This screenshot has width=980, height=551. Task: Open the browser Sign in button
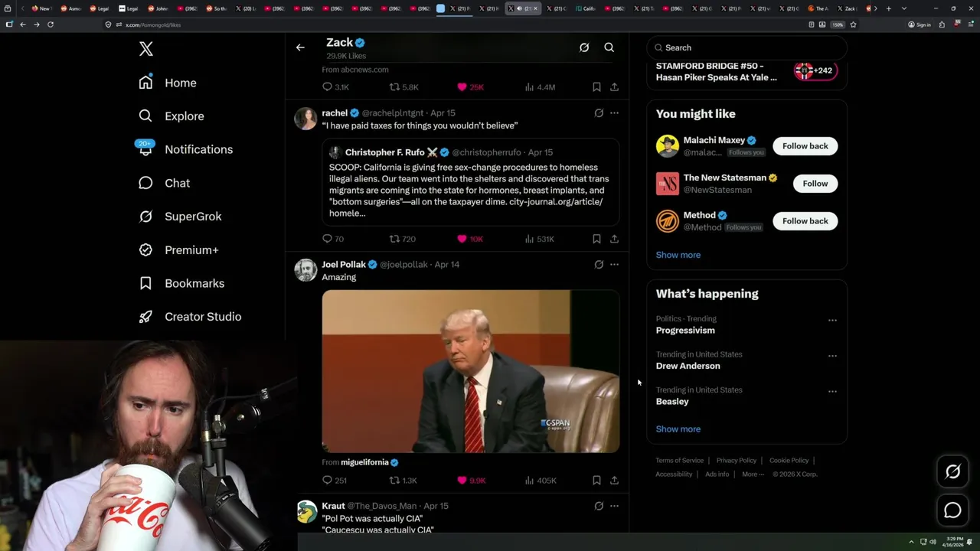click(x=920, y=24)
